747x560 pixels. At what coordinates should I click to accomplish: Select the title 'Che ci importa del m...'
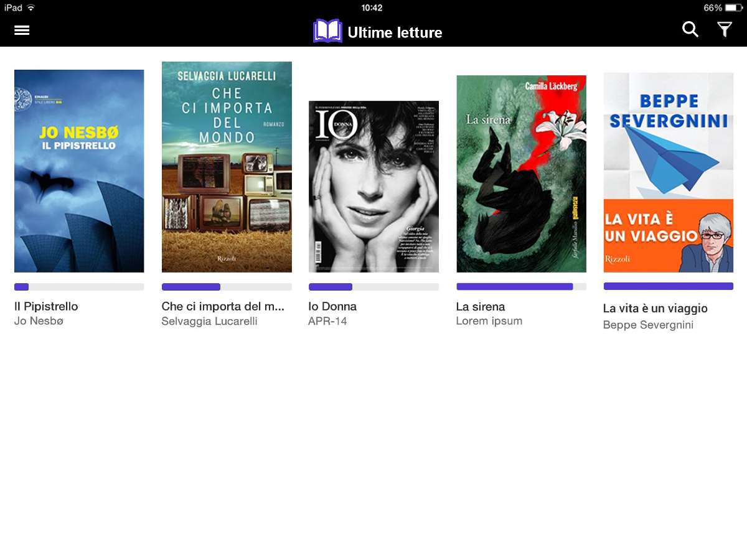pyautogui.click(x=223, y=307)
